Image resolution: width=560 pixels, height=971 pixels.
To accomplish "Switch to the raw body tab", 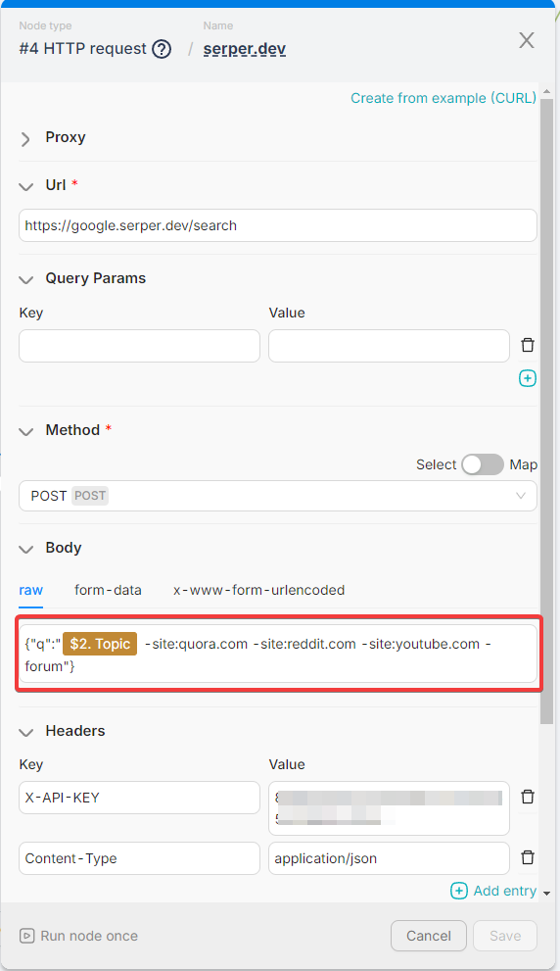I will (31, 590).
